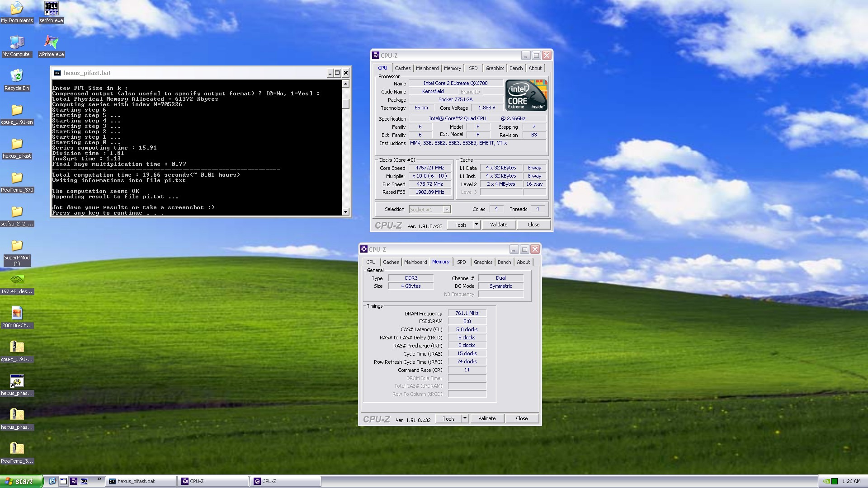The image size is (868, 488).
Task: Click Validate in upper CPU-Z window
Action: click(499, 225)
